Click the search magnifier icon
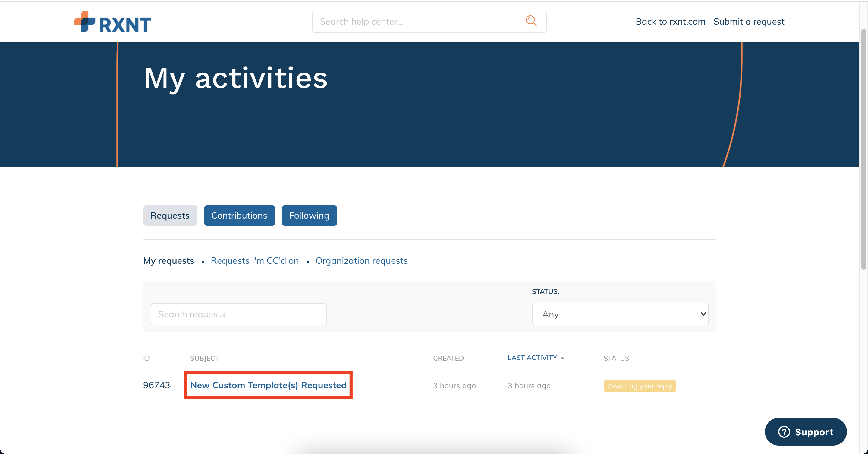The image size is (868, 454). tap(531, 21)
